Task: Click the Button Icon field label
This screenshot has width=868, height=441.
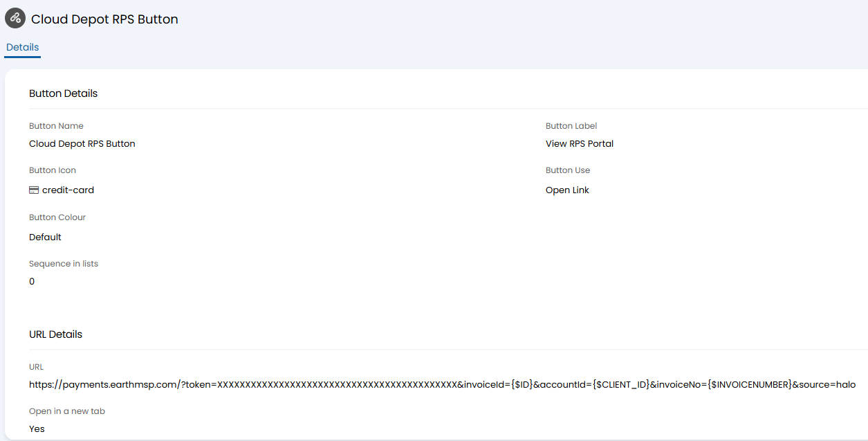Action: (53, 170)
